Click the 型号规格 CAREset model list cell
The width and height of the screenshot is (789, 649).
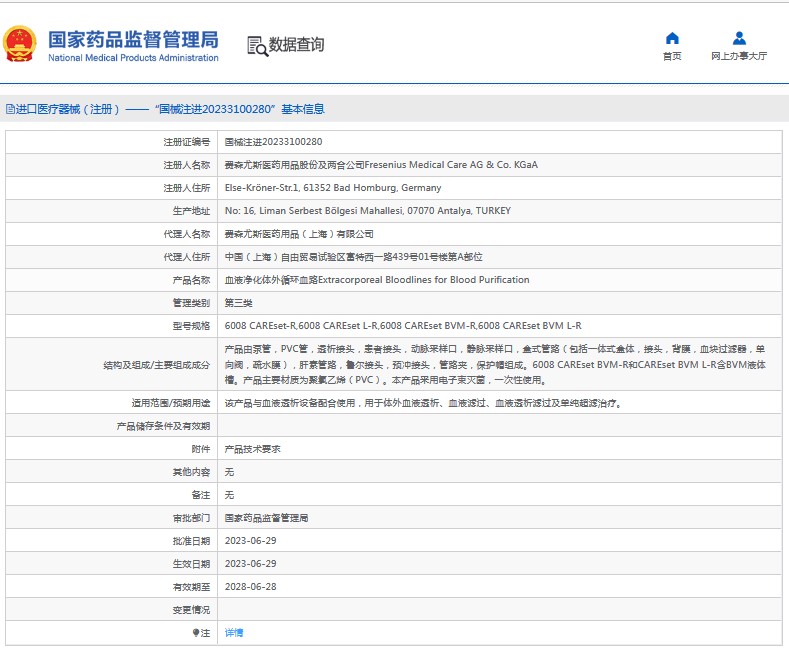click(x=402, y=326)
